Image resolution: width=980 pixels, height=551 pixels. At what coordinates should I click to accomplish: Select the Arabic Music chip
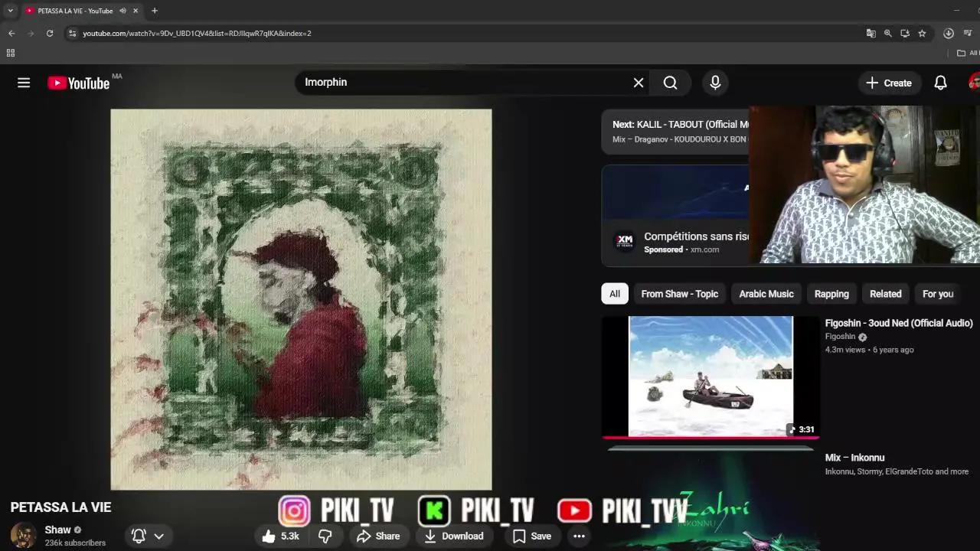[x=766, y=294]
